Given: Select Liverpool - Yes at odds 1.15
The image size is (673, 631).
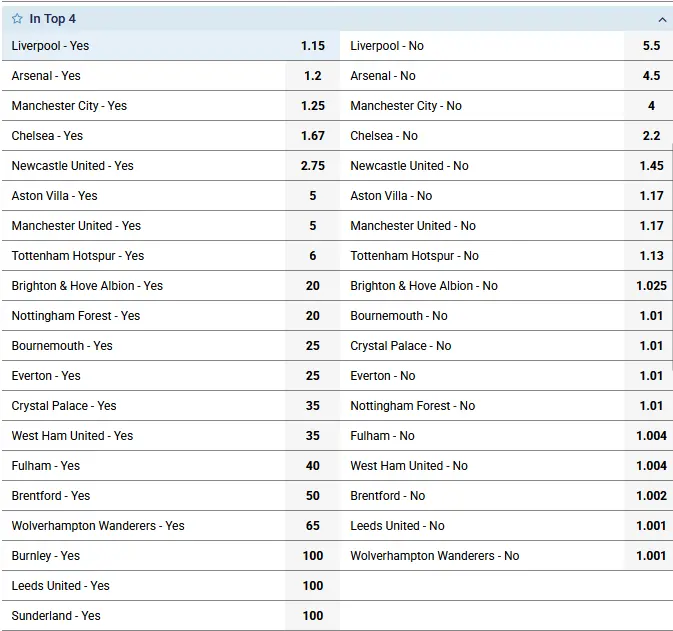Looking at the screenshot, I should 169,46.
